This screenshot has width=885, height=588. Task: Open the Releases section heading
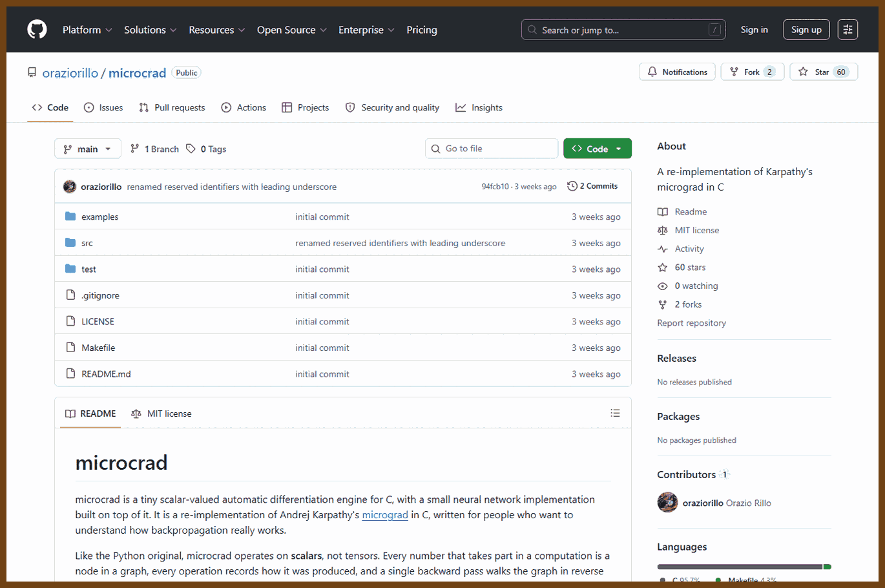click(676, 359)
